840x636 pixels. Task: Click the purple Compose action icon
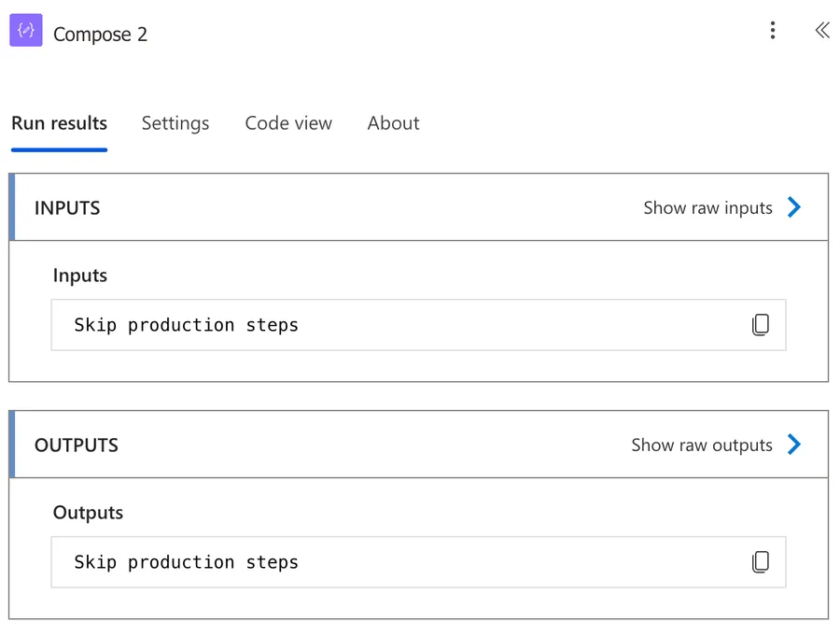(x=26, y=31)
